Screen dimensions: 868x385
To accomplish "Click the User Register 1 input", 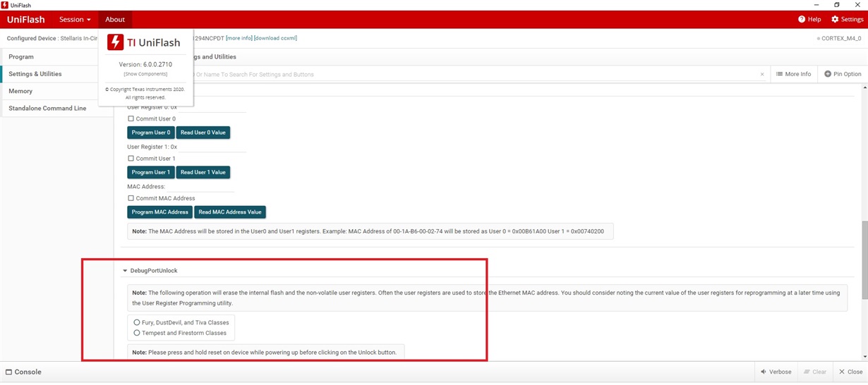I will pyautogui.click(x=212, y=147).
